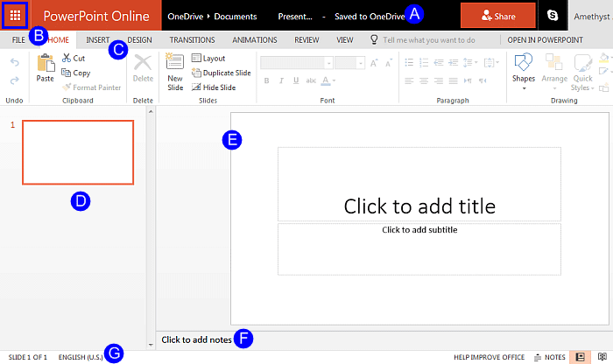This screenshot has height=364, width=613.
Task: Switch to the ANIMATIONS tab
Action: [255, 40]
